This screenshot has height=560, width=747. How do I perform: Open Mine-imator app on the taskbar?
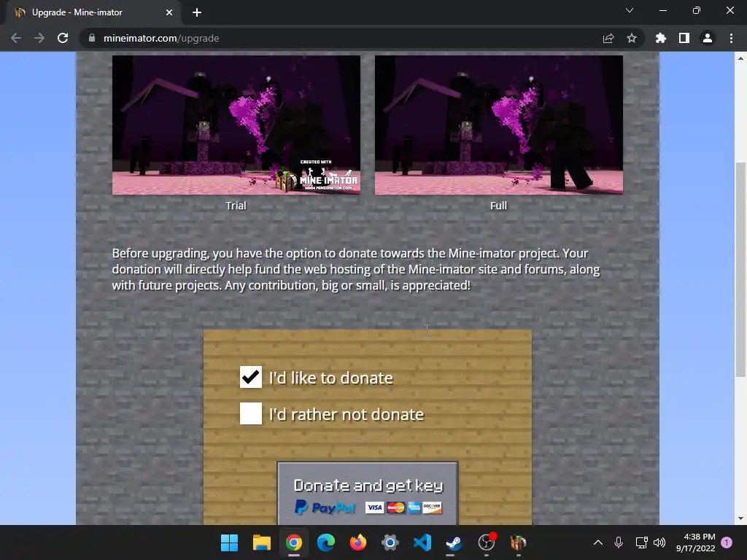(519, 542)
